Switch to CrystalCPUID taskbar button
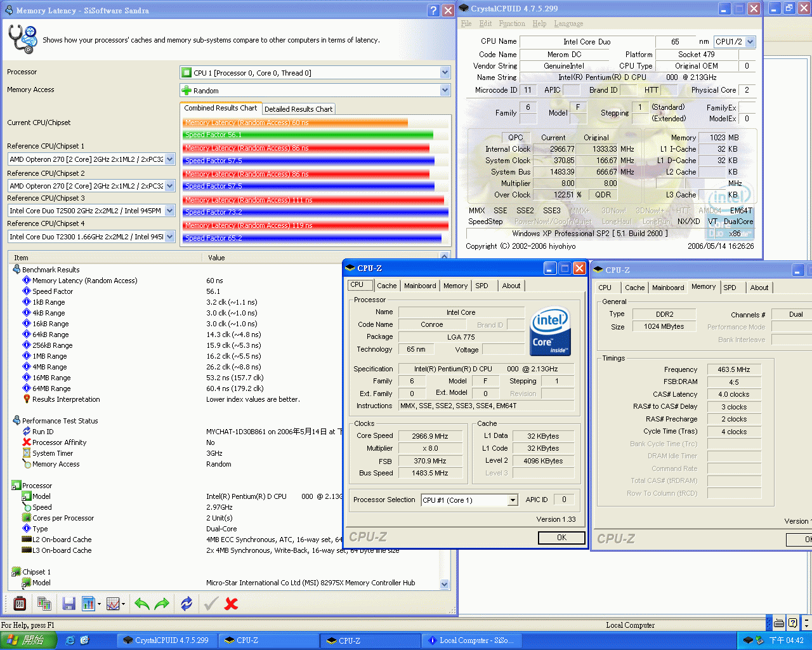The image size is (812, 650). point(166,640)
